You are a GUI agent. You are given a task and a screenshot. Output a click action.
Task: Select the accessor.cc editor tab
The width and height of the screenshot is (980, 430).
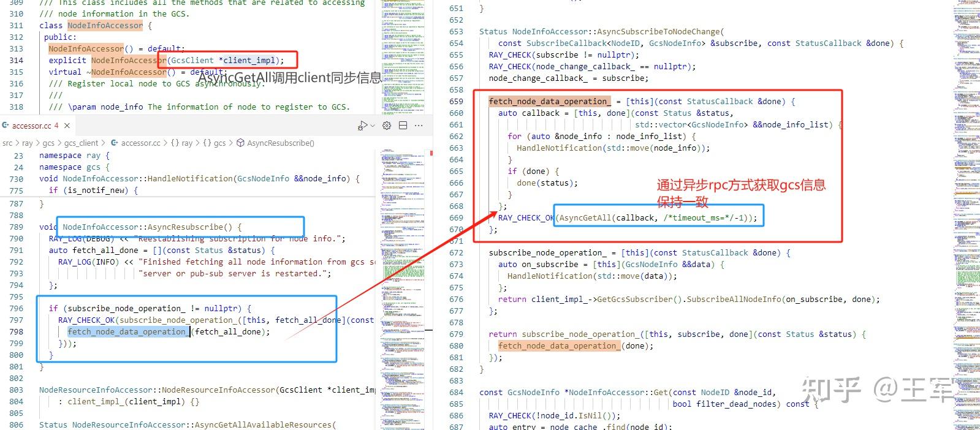36,126
